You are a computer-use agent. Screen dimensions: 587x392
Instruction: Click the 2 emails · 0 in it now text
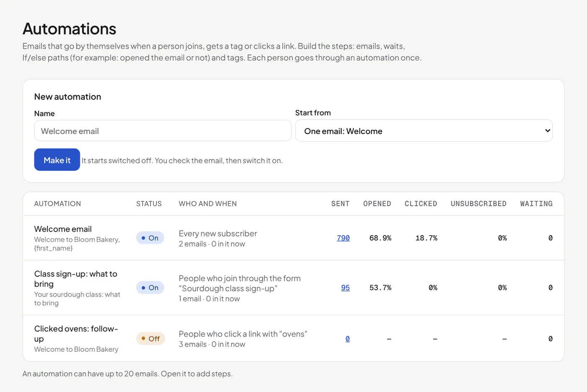point(212,244)
